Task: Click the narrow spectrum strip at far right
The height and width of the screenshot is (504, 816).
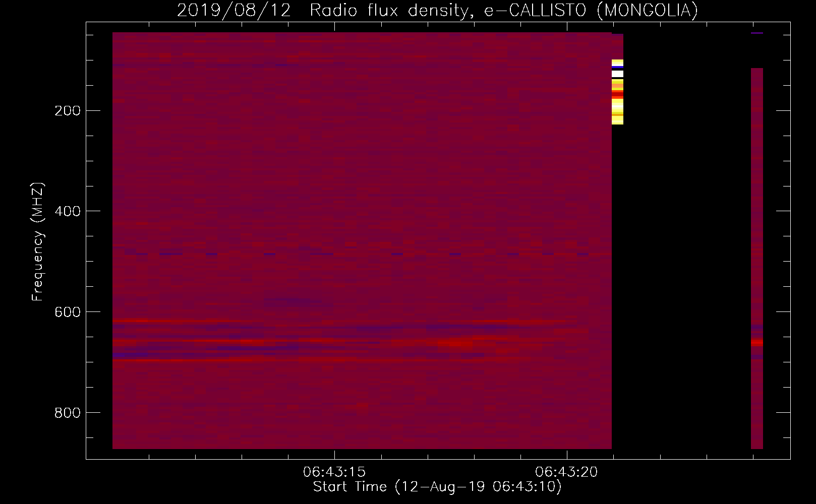Action: pyautogui.click(x=757, y=258)
